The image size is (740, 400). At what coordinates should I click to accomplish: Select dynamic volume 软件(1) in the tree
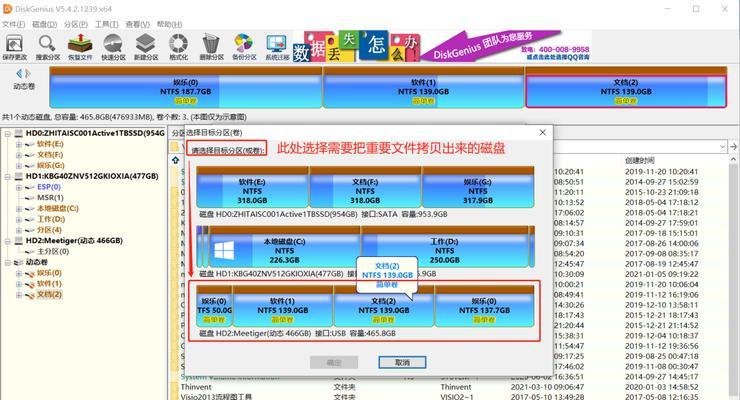tap(49, 284)
